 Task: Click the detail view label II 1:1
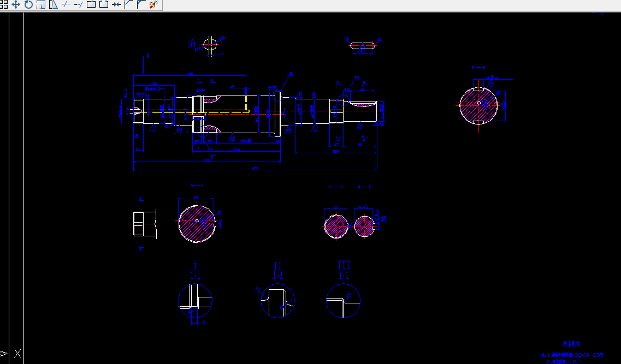coord(277,271)
